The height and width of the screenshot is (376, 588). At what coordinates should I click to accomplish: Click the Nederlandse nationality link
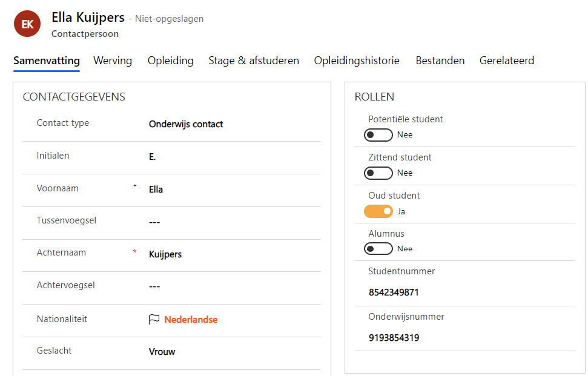191,320
